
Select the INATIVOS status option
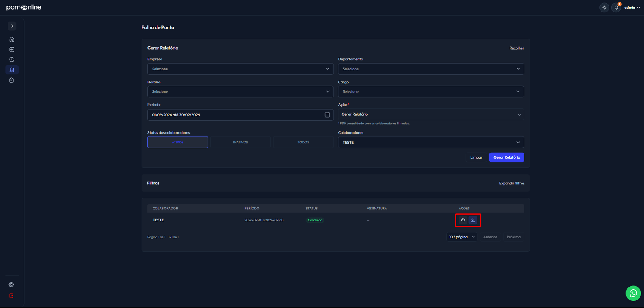pos(240,142)
